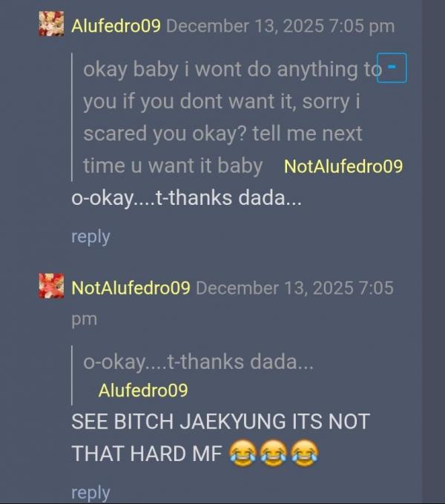445x504 pixels.
Task: Open the Alufedro09 username on the first comment
Action: [x=116, y=26]
